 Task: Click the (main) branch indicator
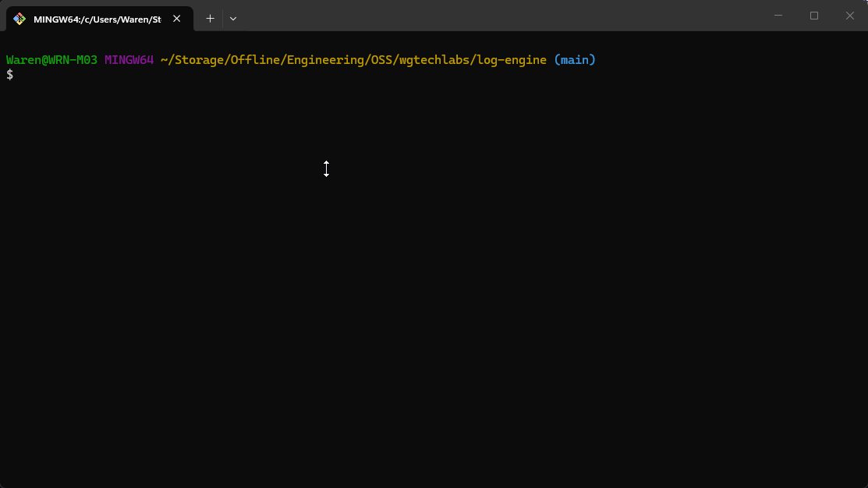pyautogui.click(x=575, y=60)
